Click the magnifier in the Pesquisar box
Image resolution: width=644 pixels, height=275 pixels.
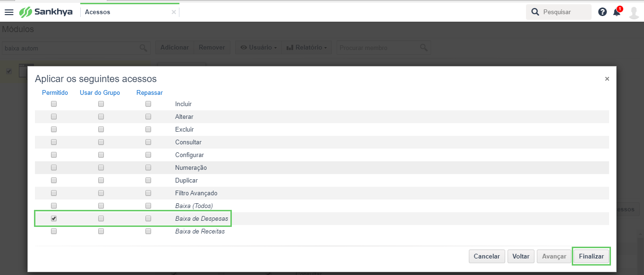pos(535,12)
